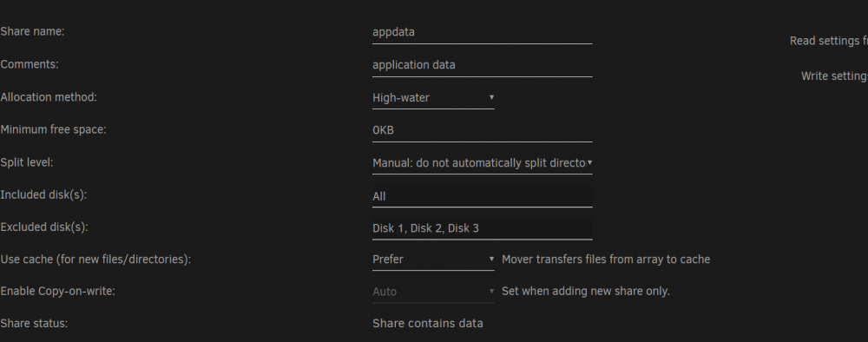This screenshot has height=342, width=868.
Task: Click the Minimum free space field
Action: point(482,130)
